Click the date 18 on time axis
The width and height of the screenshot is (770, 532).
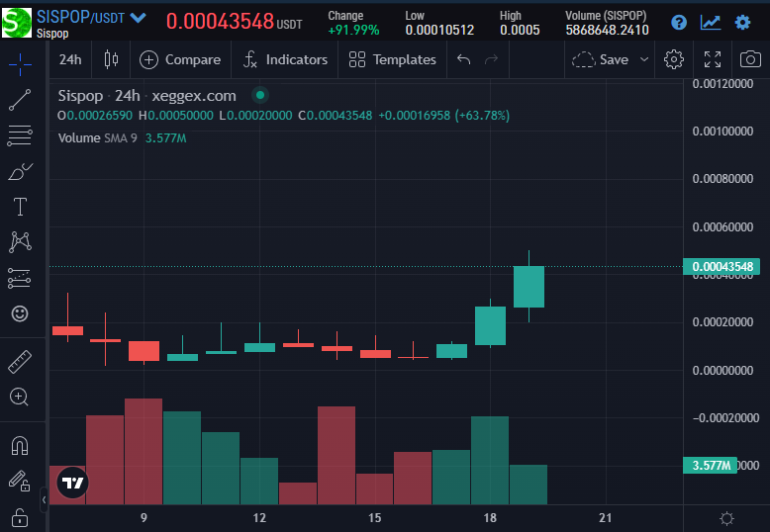coord(490,518)
